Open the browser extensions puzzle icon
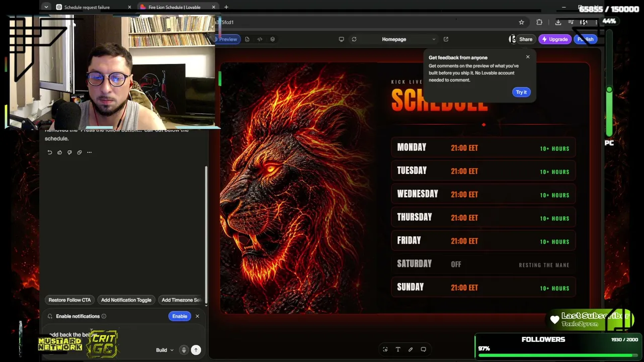This screenshot has height=362, width=644. click(x=539, y=22)
